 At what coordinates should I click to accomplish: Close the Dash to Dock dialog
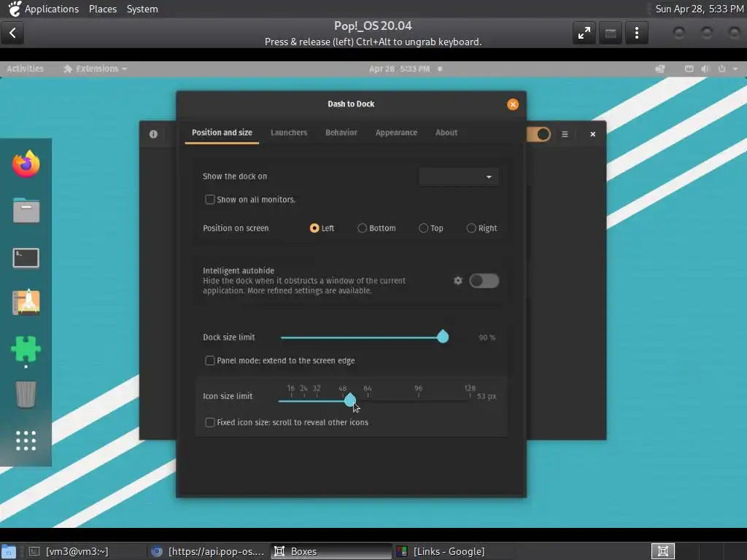(x=513, y=104)
